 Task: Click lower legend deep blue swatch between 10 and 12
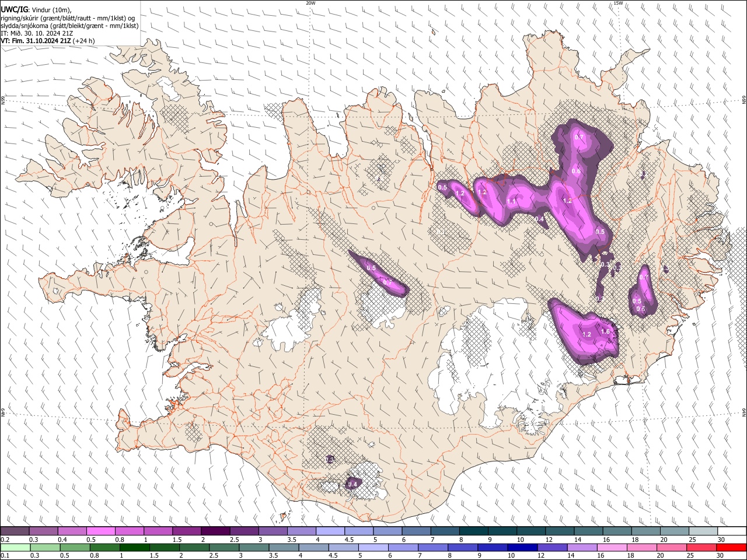523,547
